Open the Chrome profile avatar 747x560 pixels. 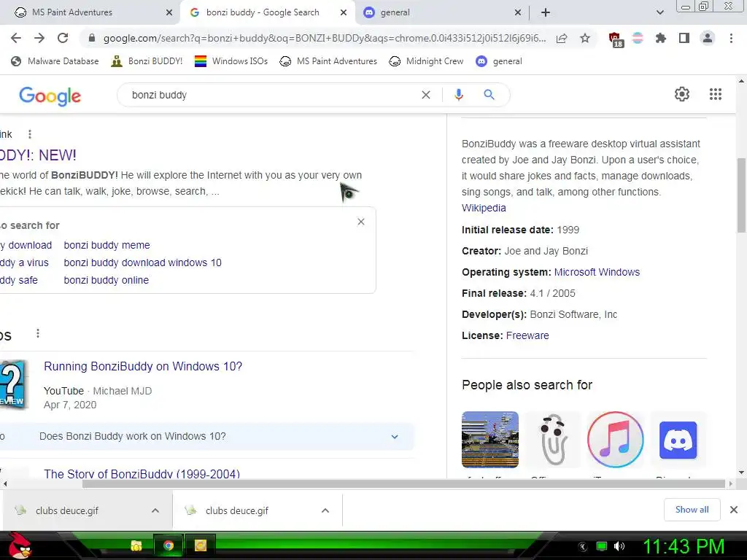tap(708, 38)
